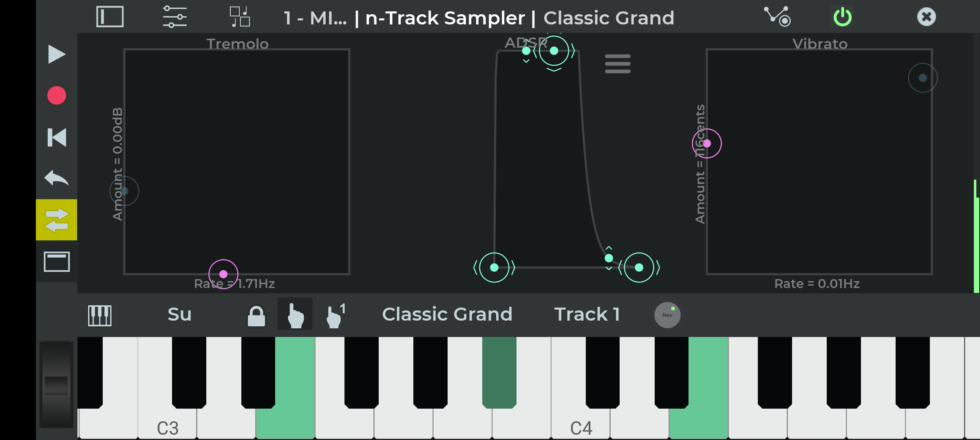The width and height of the screenshot is (980, 440).
Task: Click the pitch wheel slider beside the keyboard
Action: [56, 385]
